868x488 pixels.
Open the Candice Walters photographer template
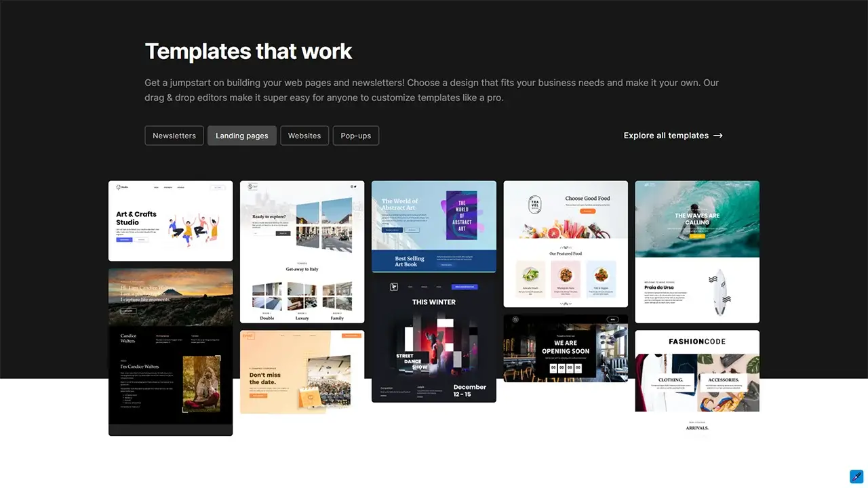point(171,352)
